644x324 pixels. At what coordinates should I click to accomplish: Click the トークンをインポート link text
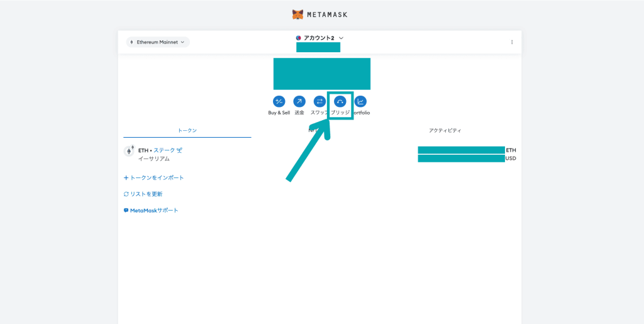[157, 178]
